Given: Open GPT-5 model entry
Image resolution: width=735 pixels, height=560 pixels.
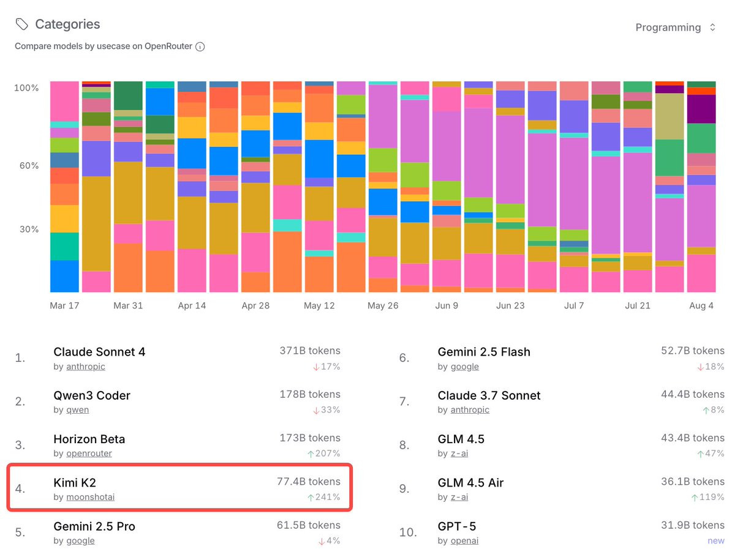Looking at the screenshot, I should (x=456, y=526).
